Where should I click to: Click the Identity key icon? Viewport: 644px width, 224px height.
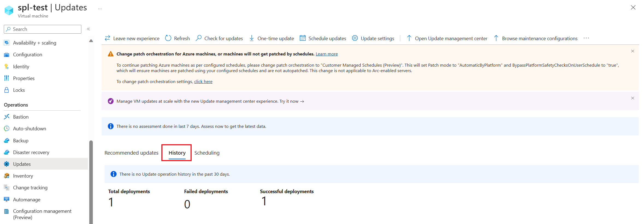click(x=7, y=66)
